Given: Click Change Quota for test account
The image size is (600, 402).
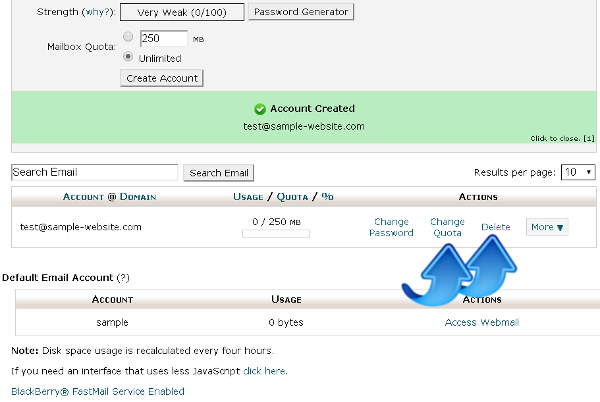Looking at the screenshot, I should click(447, 227).
